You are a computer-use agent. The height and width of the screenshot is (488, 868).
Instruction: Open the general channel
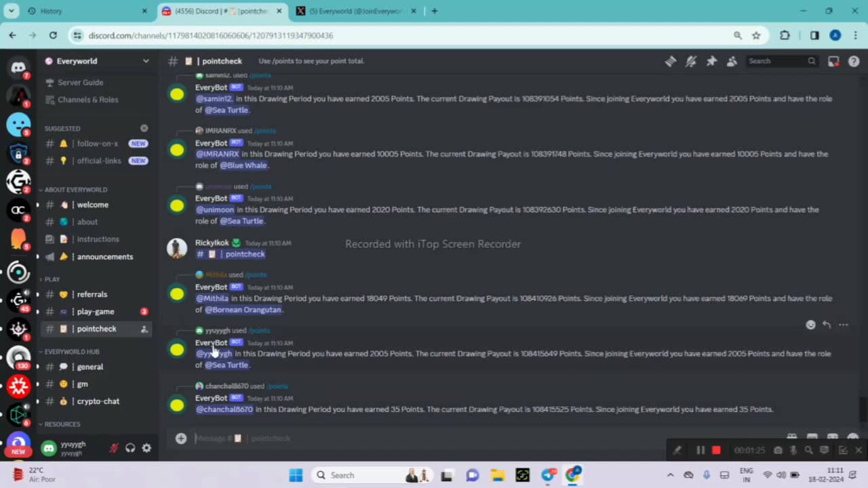[x=95, y=367]
